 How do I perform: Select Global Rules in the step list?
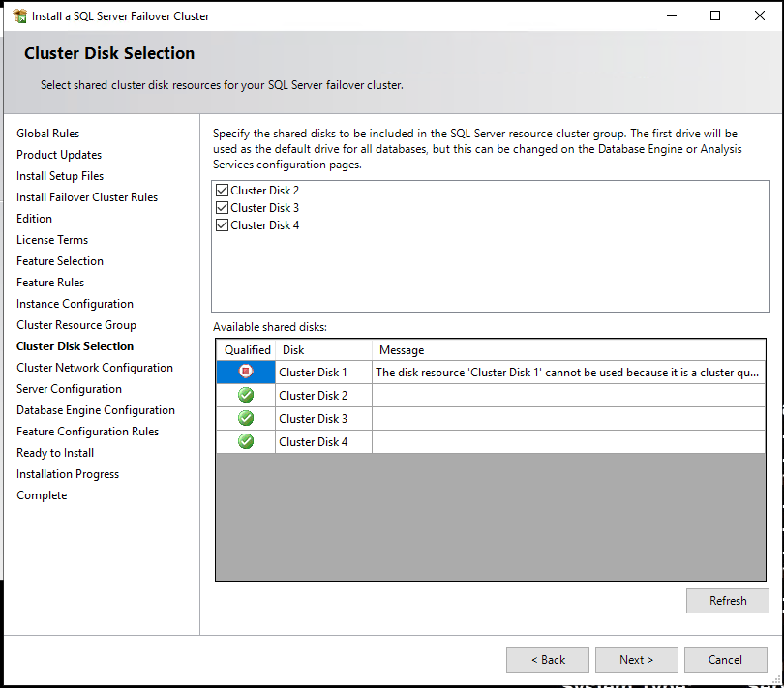(48, 134)
